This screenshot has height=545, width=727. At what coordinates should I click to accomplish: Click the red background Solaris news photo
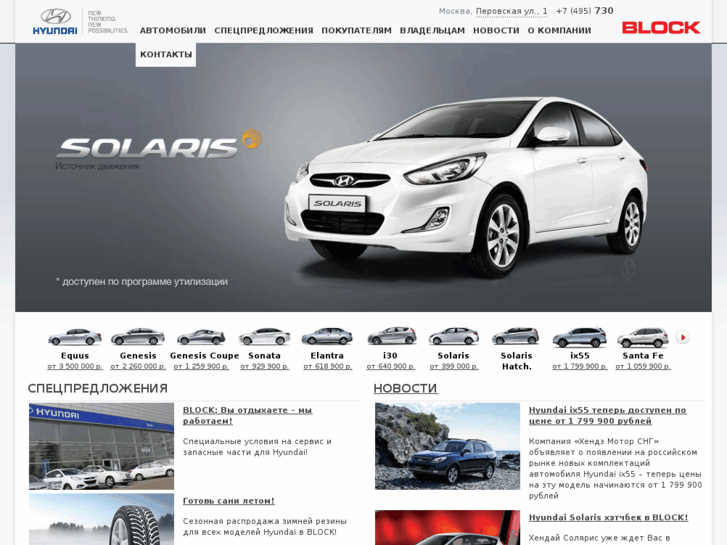tap(447, 527)
